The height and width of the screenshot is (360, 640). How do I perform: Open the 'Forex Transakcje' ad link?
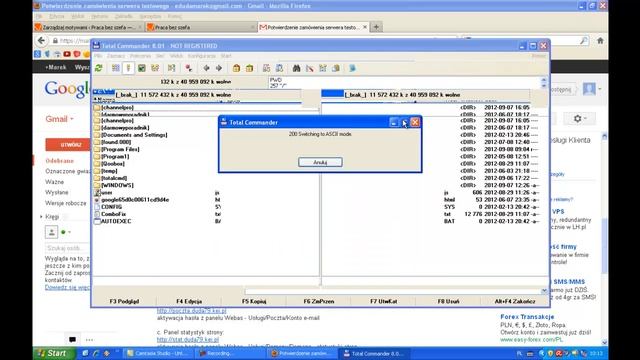[x=527, y=317]
